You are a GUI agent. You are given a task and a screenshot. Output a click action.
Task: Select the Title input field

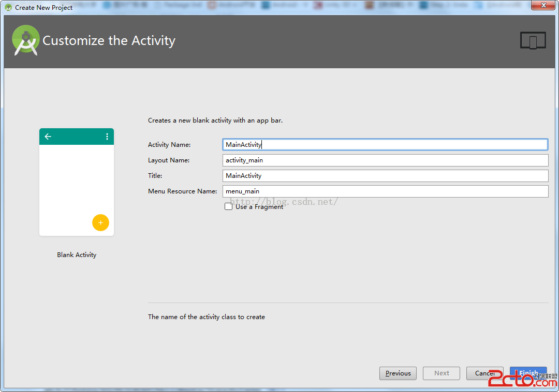[x=385, y=176]
